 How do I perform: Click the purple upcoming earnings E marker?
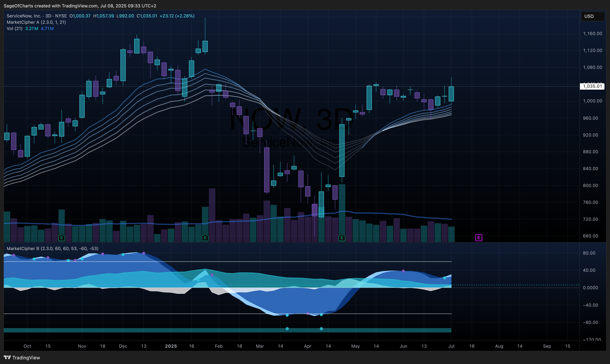tap(479, 237)
